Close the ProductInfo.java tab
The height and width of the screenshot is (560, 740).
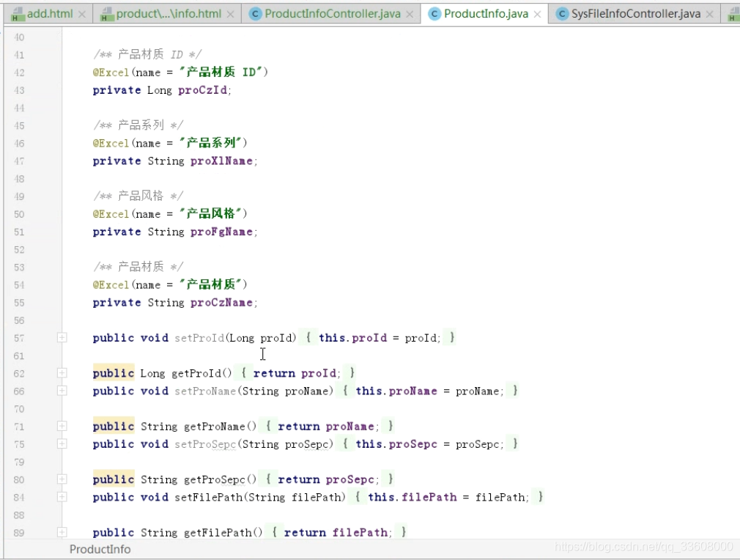tap(537, 15)
